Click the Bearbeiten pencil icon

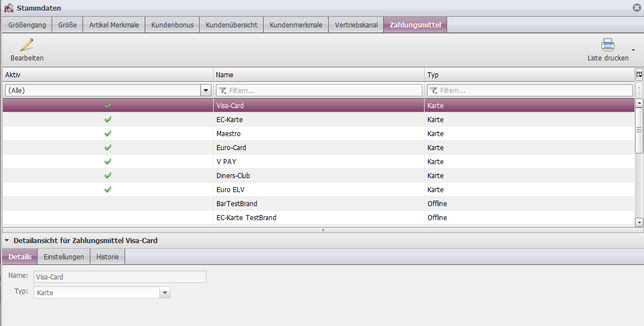tap(26, 45)
